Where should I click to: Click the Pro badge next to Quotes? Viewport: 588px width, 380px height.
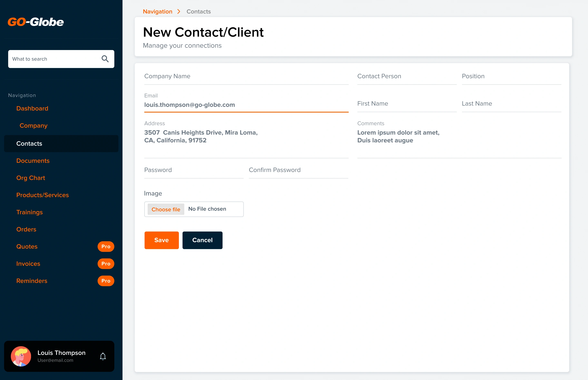tap(106, 246)
